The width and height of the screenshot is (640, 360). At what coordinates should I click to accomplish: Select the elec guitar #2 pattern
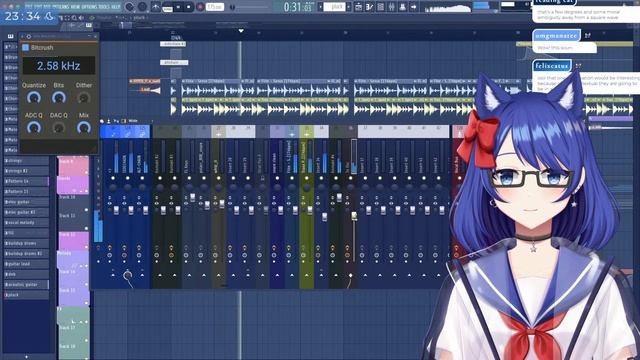(26, 212)
